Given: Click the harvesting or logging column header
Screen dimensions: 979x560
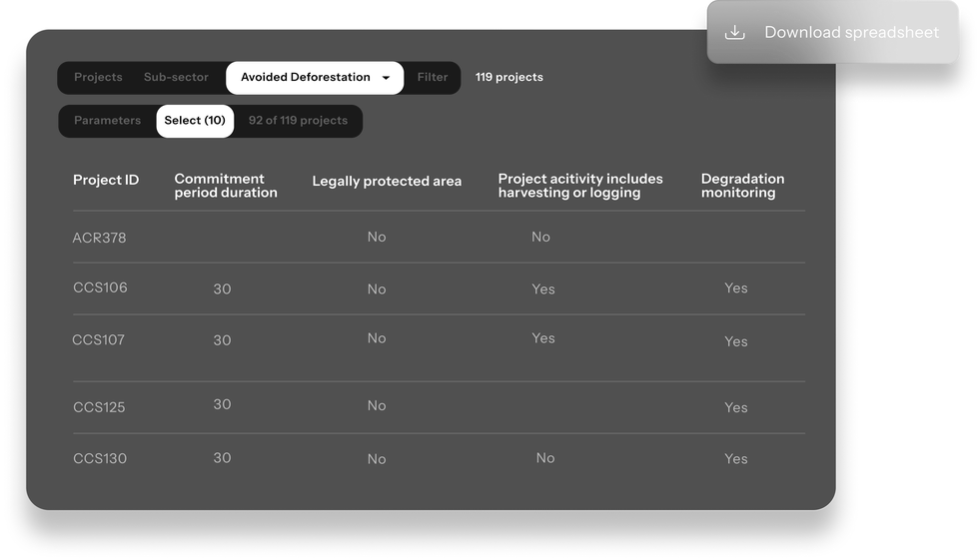Looking at the screenshot, I should [x=580, y=186].
